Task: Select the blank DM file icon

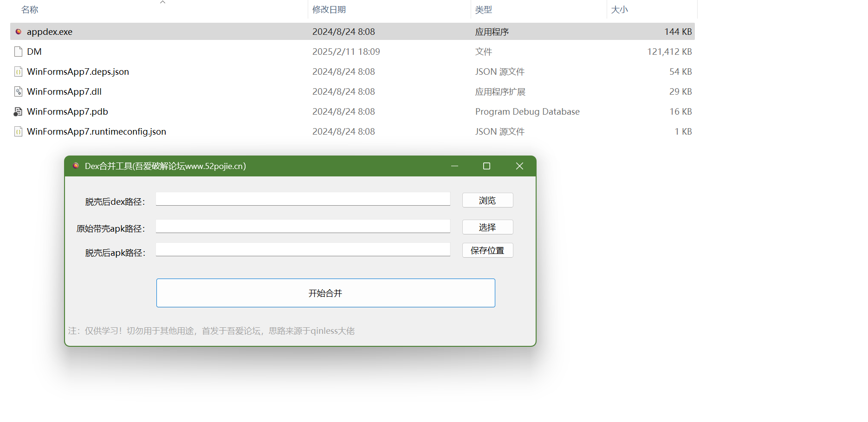Action: tap(19, 52)
